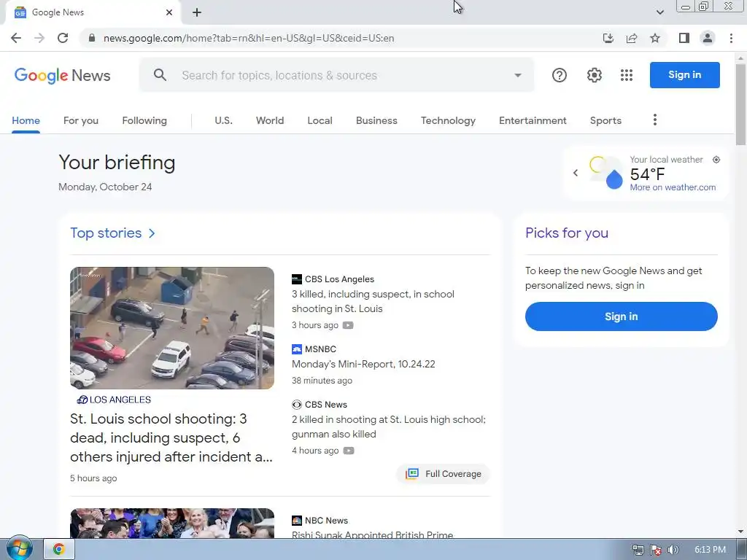Click the browser address bar URL
The height and width of the screenshot is (560, 747).
tap(249, 38)
